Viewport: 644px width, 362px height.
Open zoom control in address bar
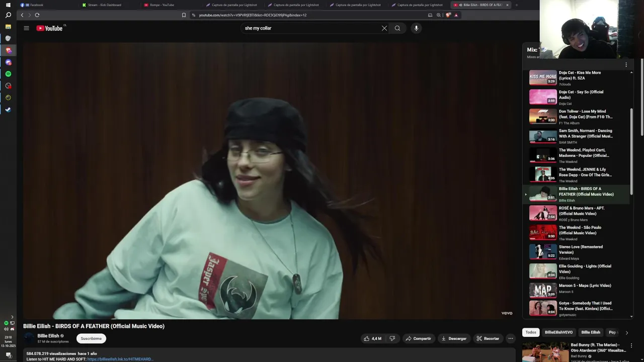click(439, 15)
